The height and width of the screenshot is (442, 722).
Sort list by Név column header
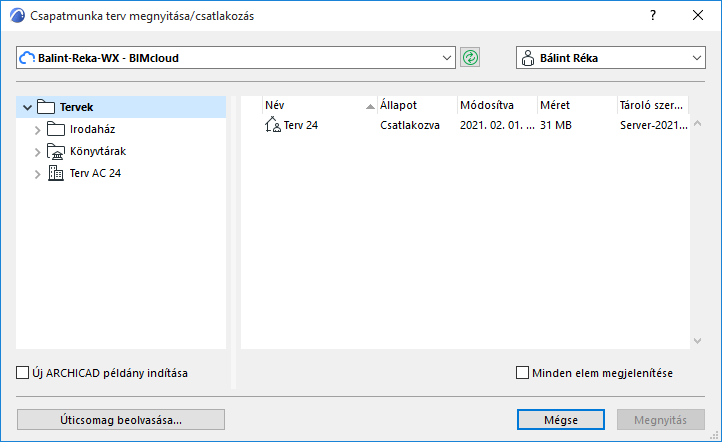point(320,105)
